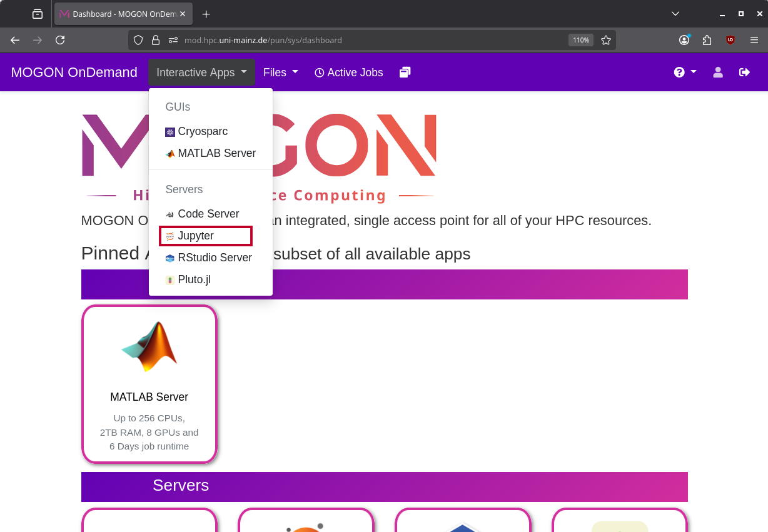Open a new browser tab
Viewport: 768px width, 532px height.
[x=206, y=14]
